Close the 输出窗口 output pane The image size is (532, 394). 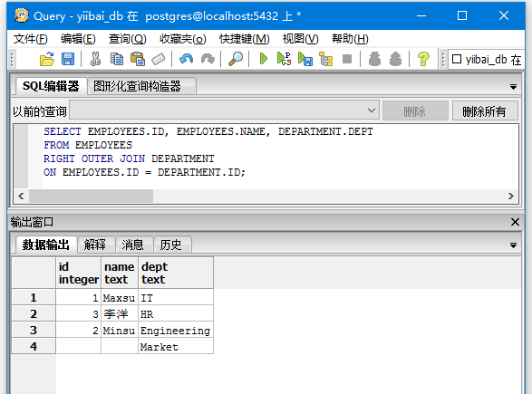click(x=515, y=222)
